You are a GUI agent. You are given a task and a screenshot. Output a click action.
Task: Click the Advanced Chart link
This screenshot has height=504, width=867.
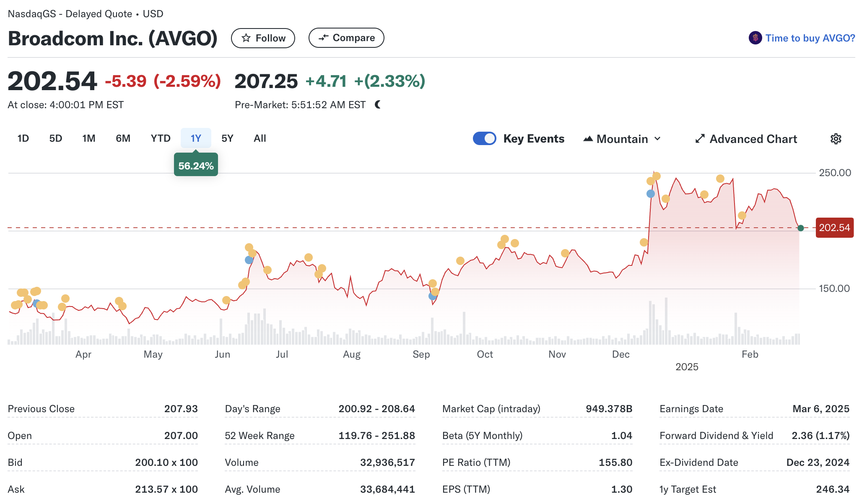click(x=753, y=139)
